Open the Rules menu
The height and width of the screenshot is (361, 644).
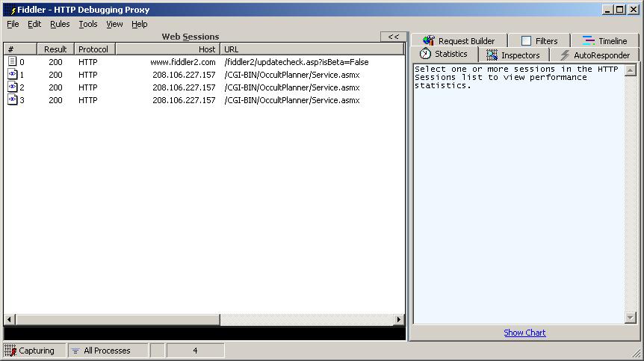click(60, 24)
